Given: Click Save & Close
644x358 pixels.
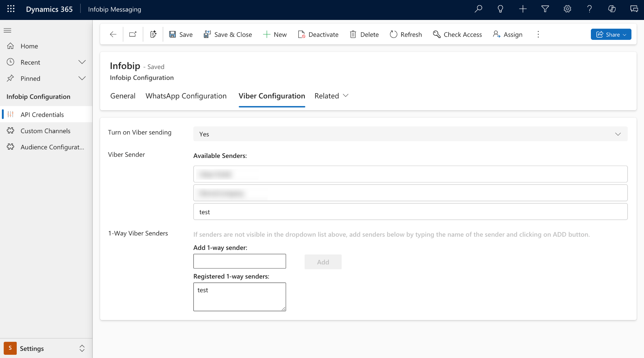Looking at the screenshot, I should pos(228,34).
